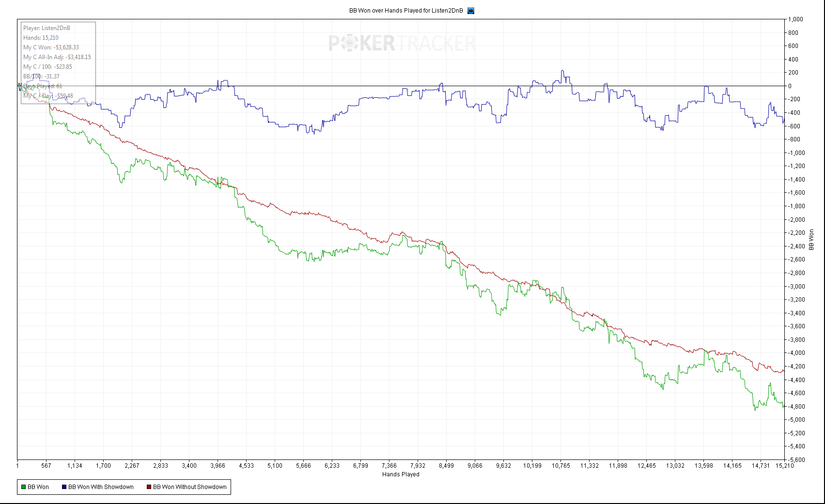Screen dimensions: 825x504
Task: Click the -5,600 tick on the y-axis
Action: (x=796, y=460)
